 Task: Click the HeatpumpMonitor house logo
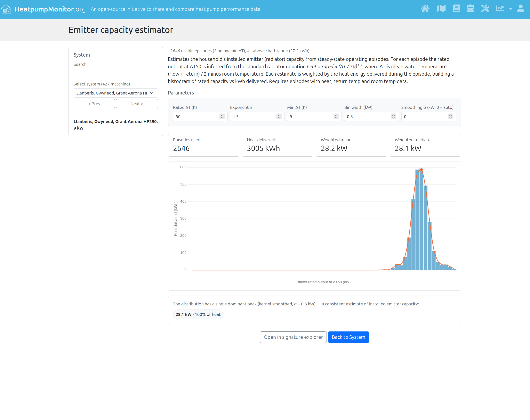point(6,9)
